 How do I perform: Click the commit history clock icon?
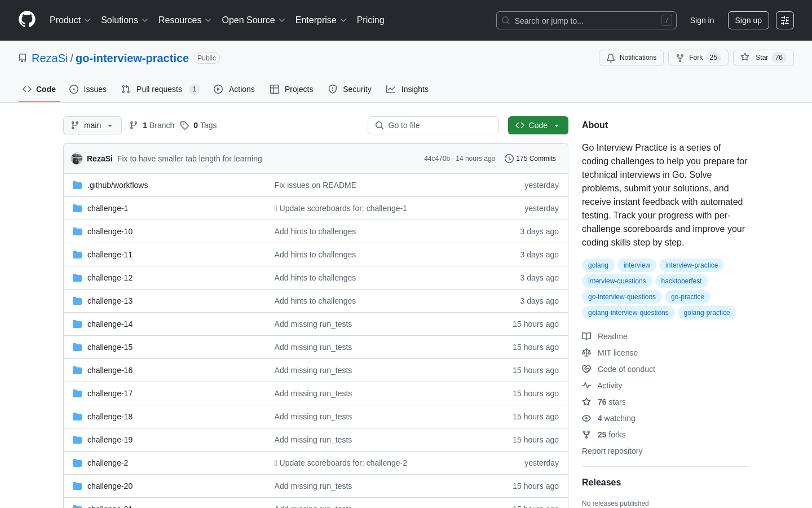point(509,159)
